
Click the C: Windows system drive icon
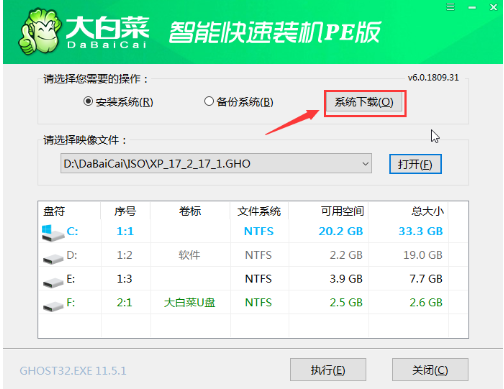pos(53,233)
